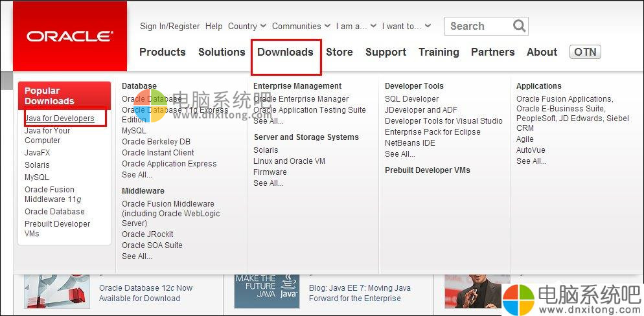Open Oracle Database 12c download link
This screenshot has height=316, width=644.
[146, 293]
